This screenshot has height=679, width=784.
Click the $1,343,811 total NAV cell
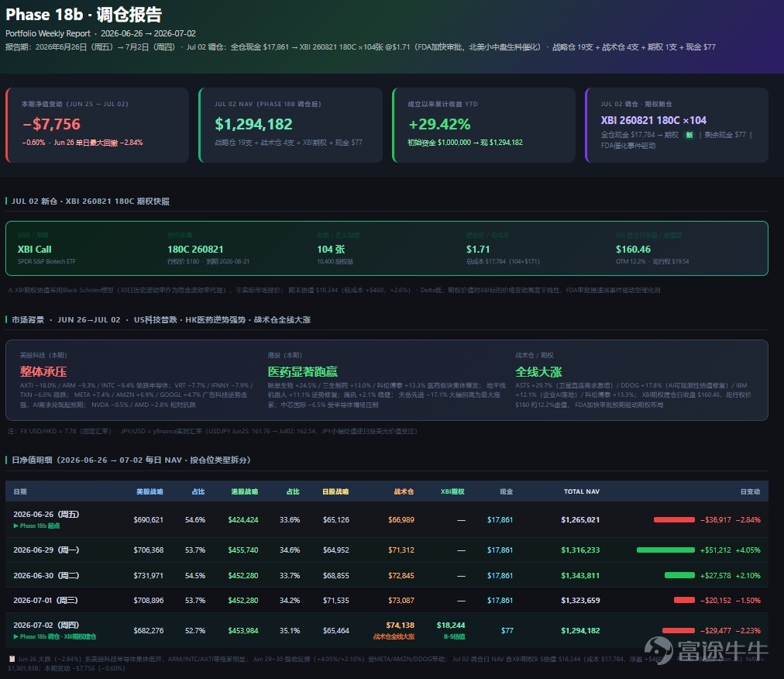tap(580, 575)
